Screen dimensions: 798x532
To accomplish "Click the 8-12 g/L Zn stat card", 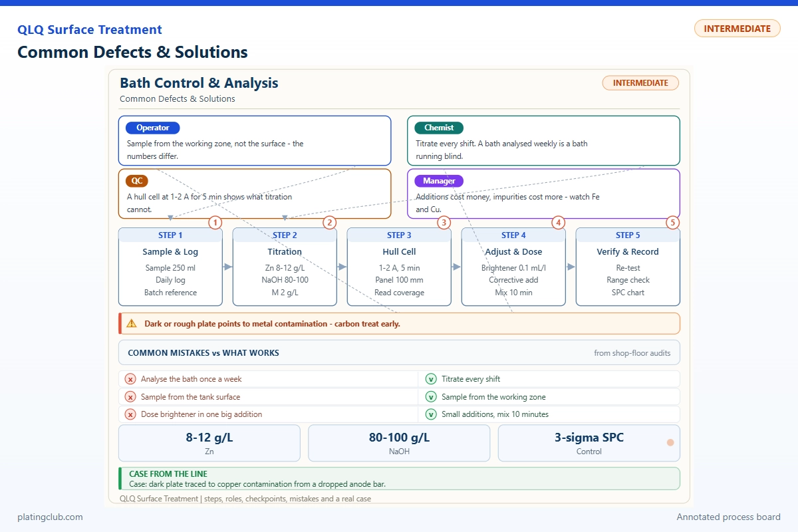I will pyautogui.click(x=209, y=443).
